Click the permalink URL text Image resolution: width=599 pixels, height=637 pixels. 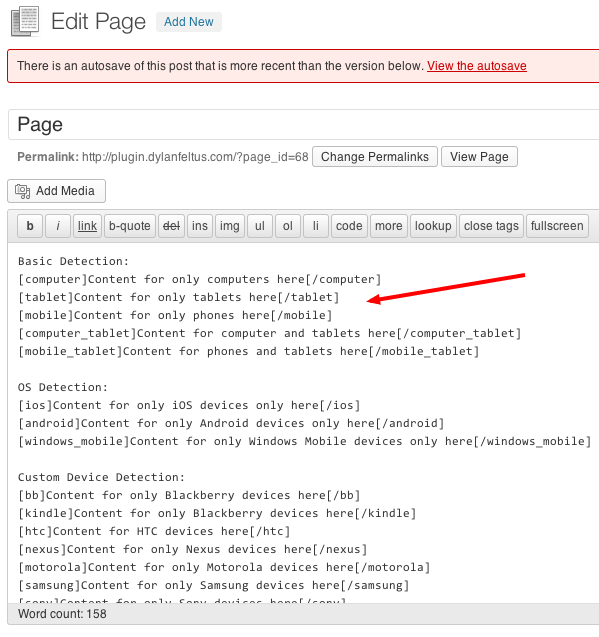[x=195, y=157]
